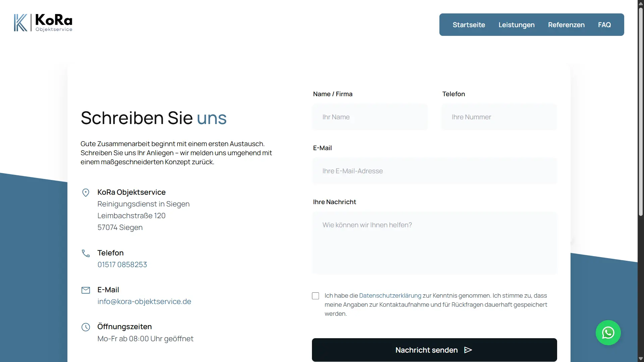This screenshot has width=644, height=362.
Task: Click the envelope icon beside E-Mail
Action: [86, 290]
